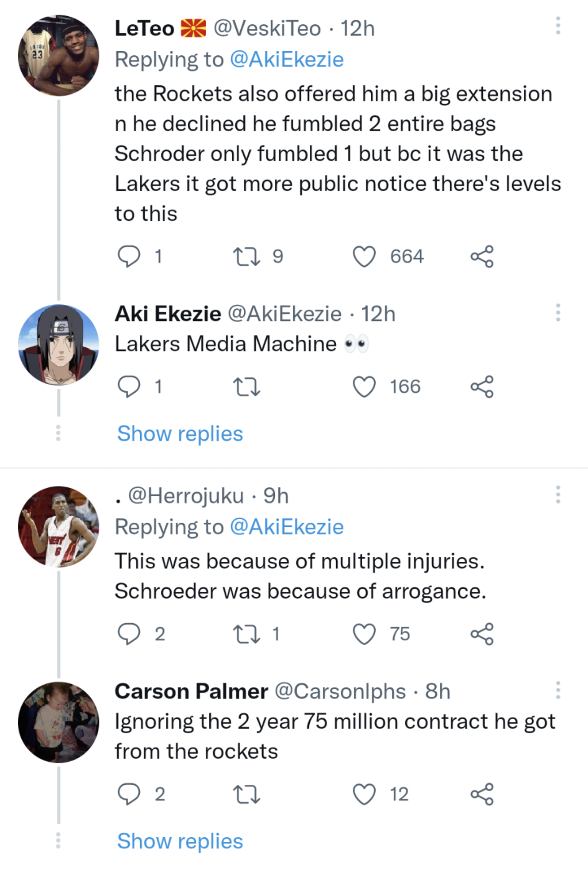Show replies under Carson Palmer's tweet
Viewport: 588px width, 873px height.
(x=180, y=841)
